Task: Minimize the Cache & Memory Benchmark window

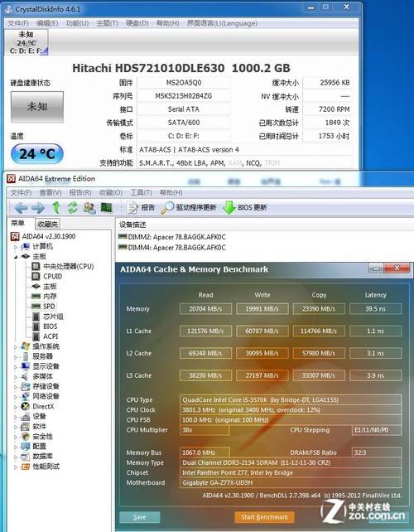Action: pos(376,268)
